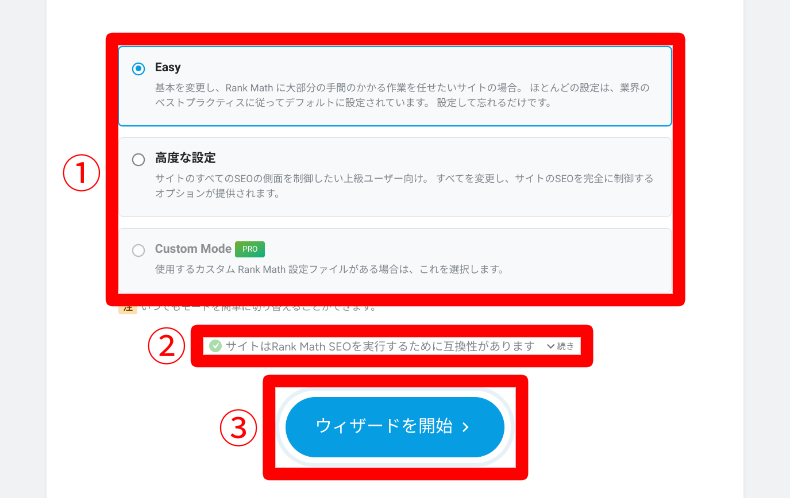790x498 pixels.
Task: Choose the Easy card description text
Action: pos(402,95)
